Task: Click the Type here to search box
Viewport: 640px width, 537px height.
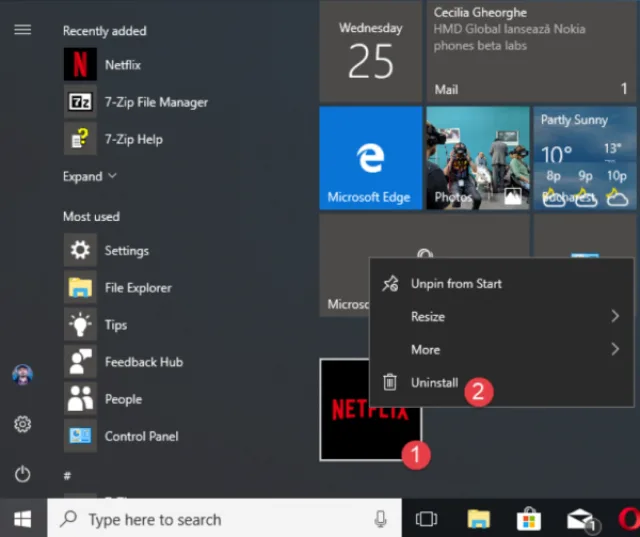Action: (x=224, y=519)
